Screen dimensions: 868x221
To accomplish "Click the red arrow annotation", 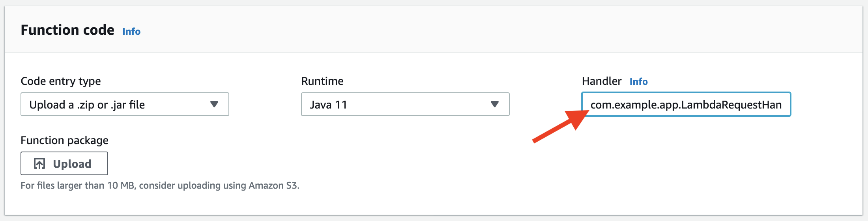I will click(x=560, y=126).
